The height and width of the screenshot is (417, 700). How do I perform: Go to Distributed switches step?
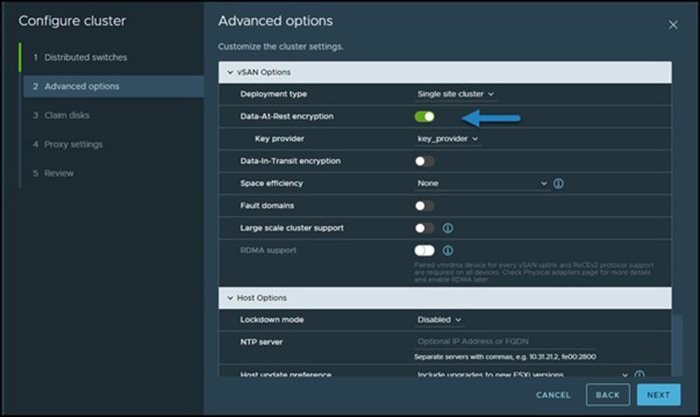(x=85, y=57)
